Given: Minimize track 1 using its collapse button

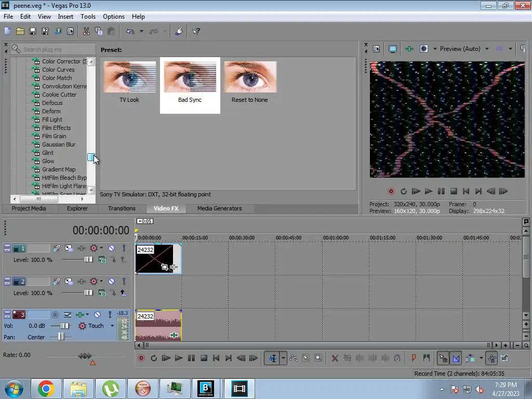Looking at the screenshot, I should pyautogui.click(x=7, y=248).
